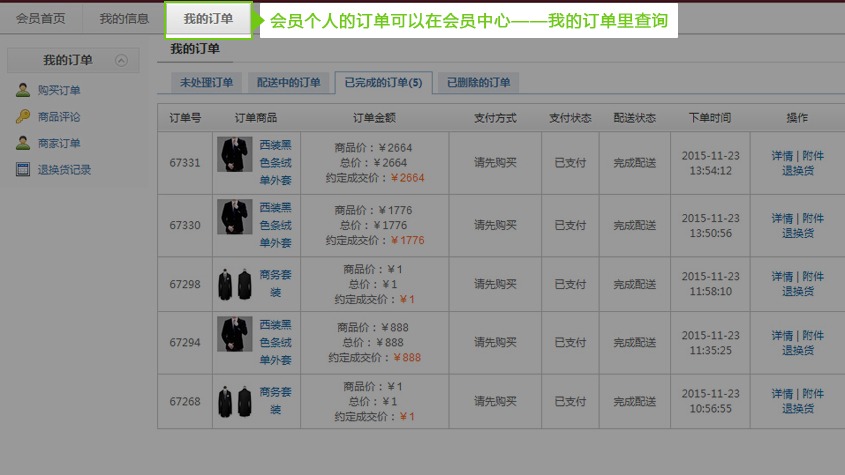
Task: Click order time 2015-11-23 10:56:55
Action: [710, 401]
